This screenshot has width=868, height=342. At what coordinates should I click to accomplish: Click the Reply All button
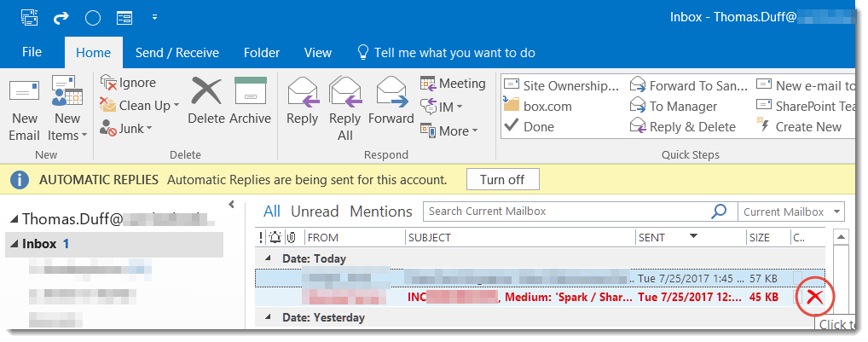pyautogui.click(x=344, y=109)
